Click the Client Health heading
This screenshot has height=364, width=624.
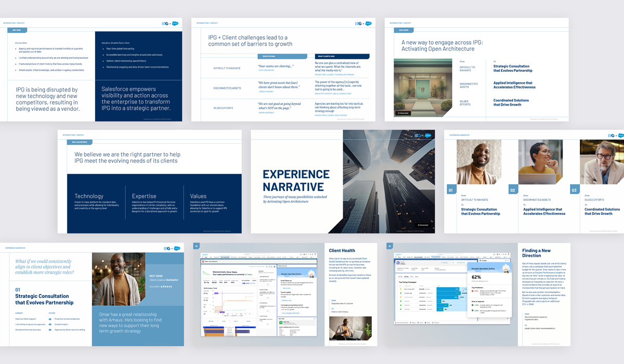click(x=342, y=250)
